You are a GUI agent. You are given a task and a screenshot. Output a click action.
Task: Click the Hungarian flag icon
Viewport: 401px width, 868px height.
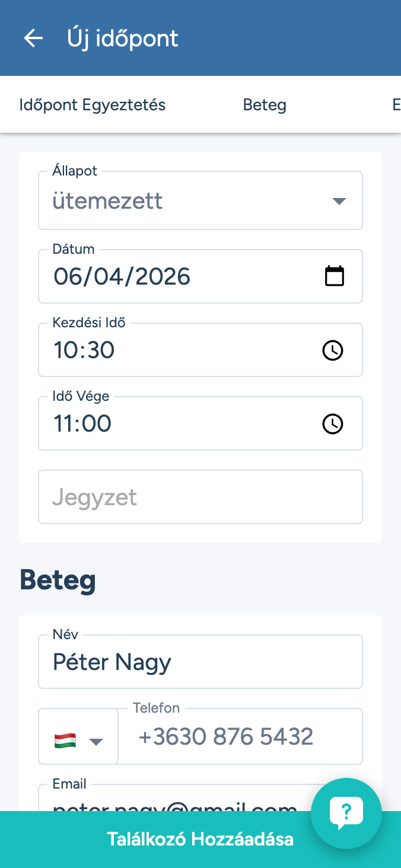click(x=65, y=741)
